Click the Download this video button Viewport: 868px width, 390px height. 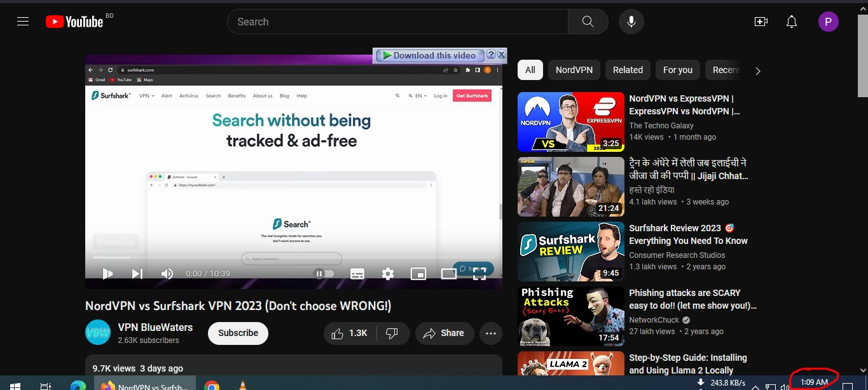[430, 55]
